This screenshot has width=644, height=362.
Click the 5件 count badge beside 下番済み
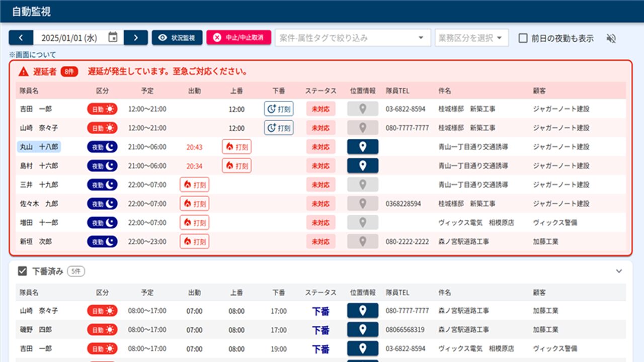tap(76, 271)
